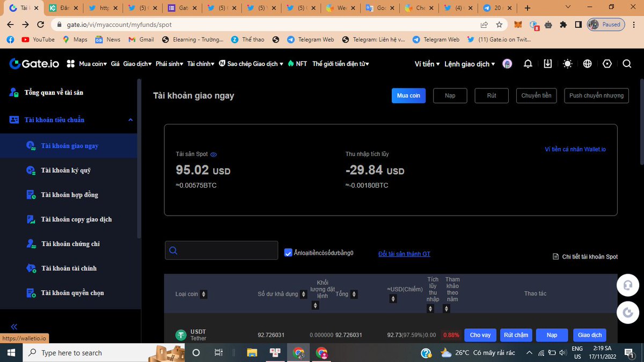The width and height of the screenshot is (644, 362).
Task: Open Chi tiết tài khoản Spot link
Action: tap(585, 257)
